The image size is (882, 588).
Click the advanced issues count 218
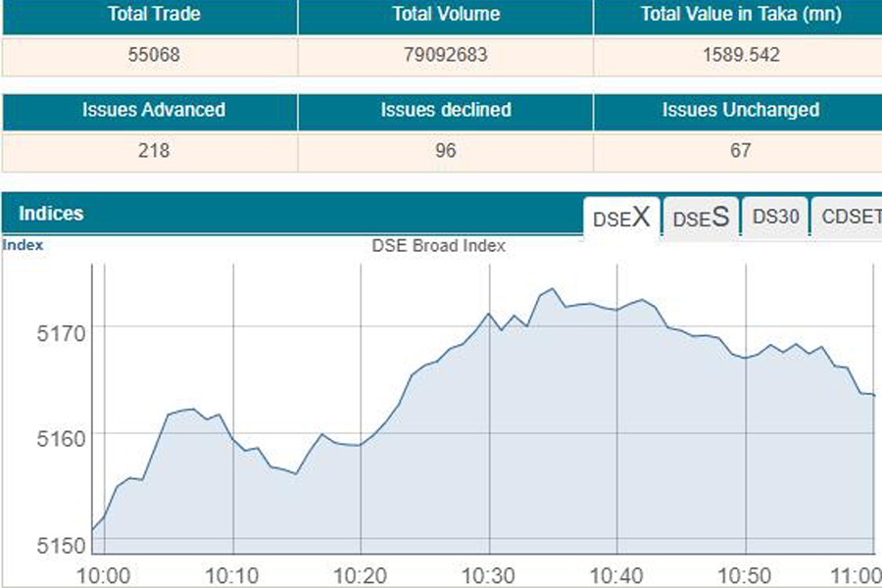point(154,151)
